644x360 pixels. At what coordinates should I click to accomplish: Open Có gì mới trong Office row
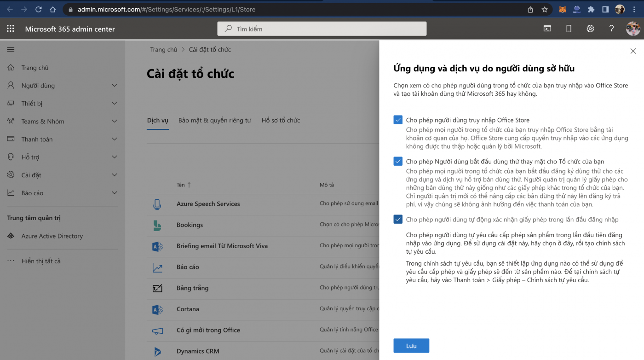(x=208, y=331)
